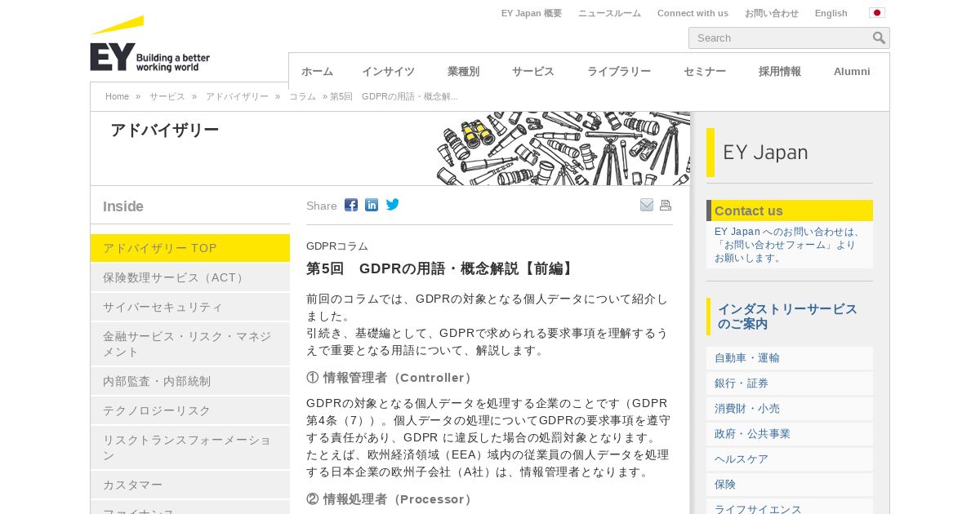980x514 pixels.
Task: Click article title 第5回 GDPRの用語・概念解説
Action: coord(442,268)
